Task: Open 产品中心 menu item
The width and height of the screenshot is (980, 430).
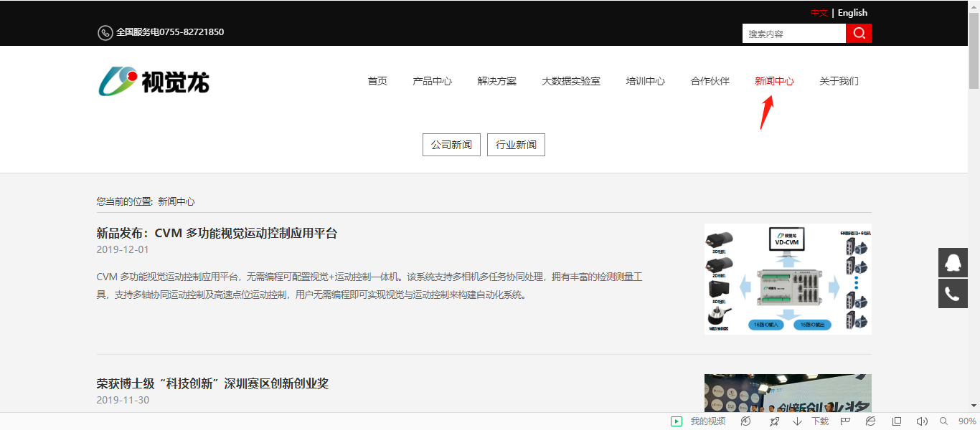Action: [432, 81]
